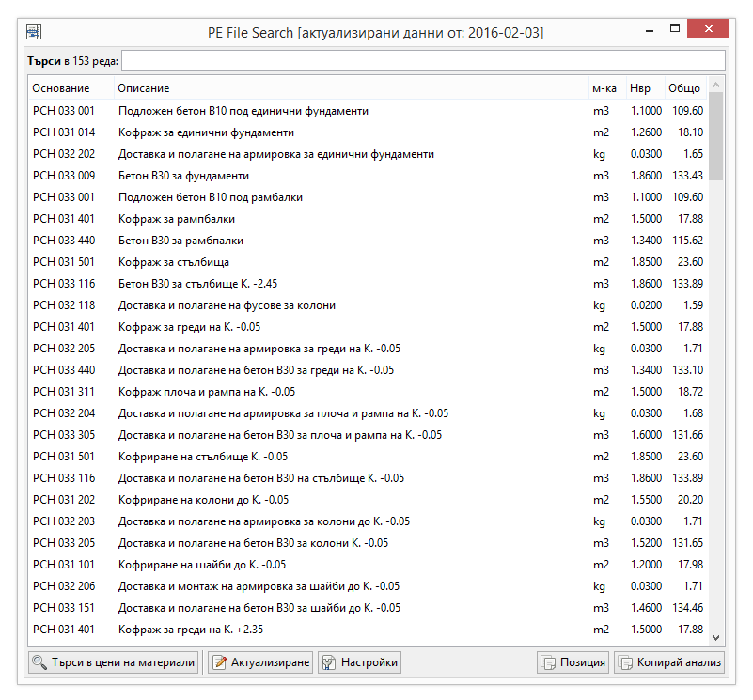Click the scrollbar down arrow
Screen dimensions: 753x700
pos(716,636)
